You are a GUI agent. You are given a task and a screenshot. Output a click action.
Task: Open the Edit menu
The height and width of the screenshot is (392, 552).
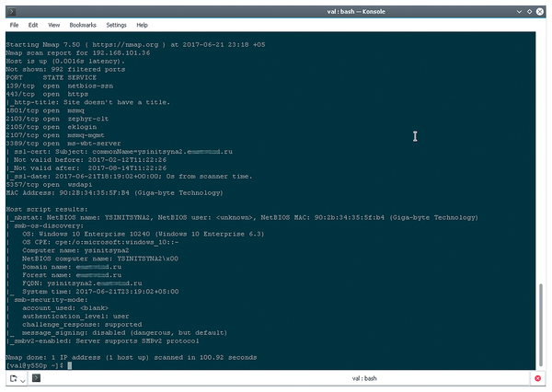33,25
